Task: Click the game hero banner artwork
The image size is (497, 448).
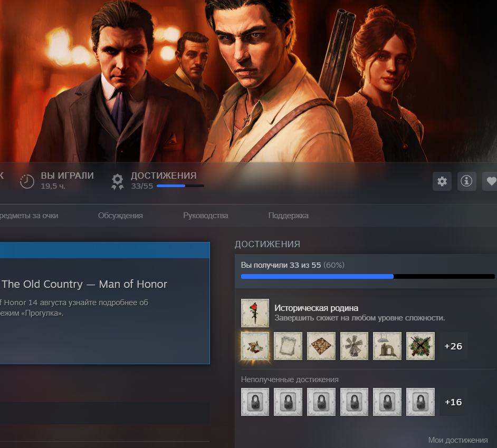Action: 248,81
